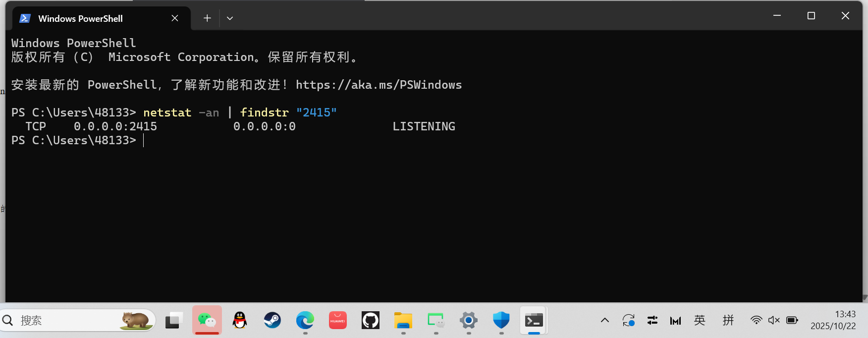Click the M-shaped tray icon
Viewport: 868px width, 338px height.
(675, 321)
